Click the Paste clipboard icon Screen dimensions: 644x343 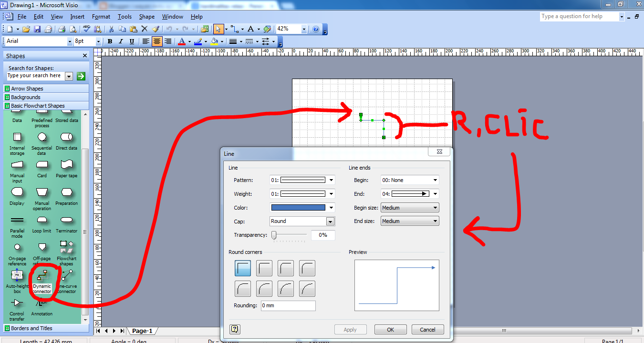tap(134, 29)
